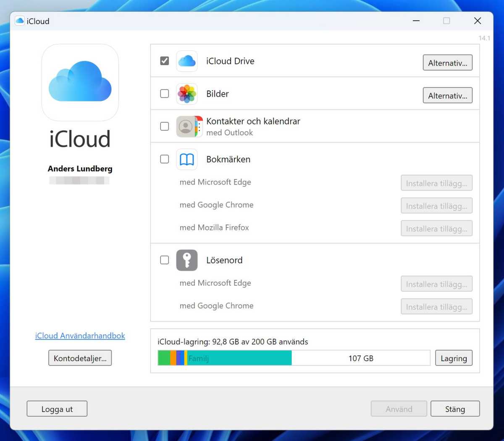Click the Bilder photos flower icon
Screen dimensions: 504x441
[x=187, y=94]
